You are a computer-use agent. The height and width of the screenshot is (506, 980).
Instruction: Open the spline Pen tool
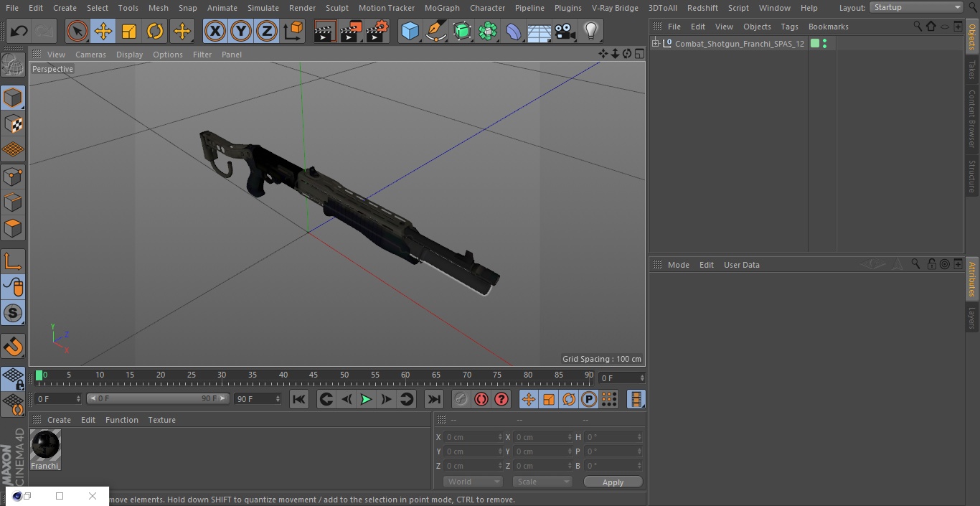coord(435,32)
